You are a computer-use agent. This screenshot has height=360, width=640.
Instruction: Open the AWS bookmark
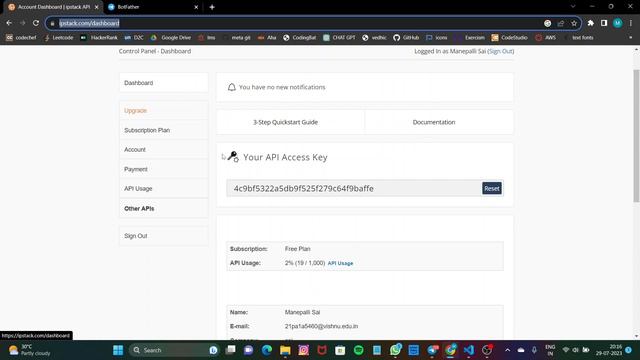(x=546, y=38)
